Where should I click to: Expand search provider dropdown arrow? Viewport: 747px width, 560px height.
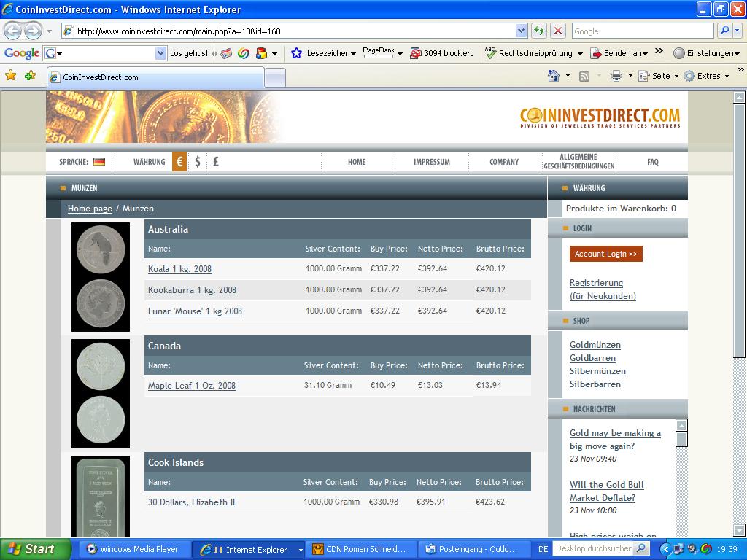click(737, 31)
